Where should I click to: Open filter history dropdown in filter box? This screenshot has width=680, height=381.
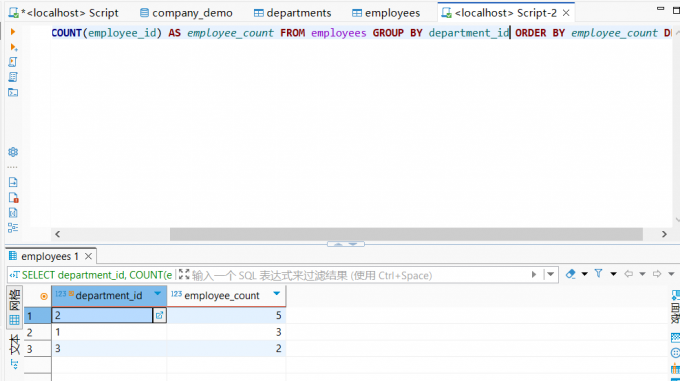tap(550, 274)
